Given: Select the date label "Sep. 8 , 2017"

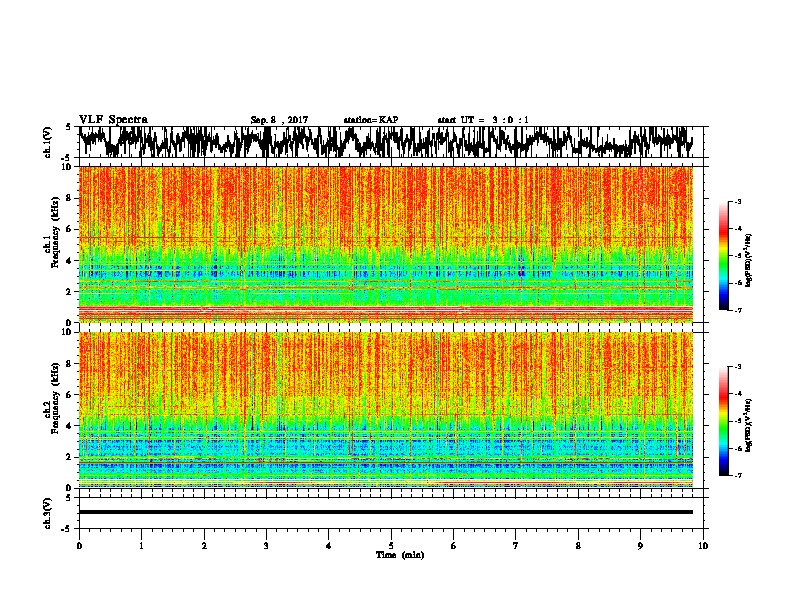Looking at the screenshot, I should coord(279,120).
